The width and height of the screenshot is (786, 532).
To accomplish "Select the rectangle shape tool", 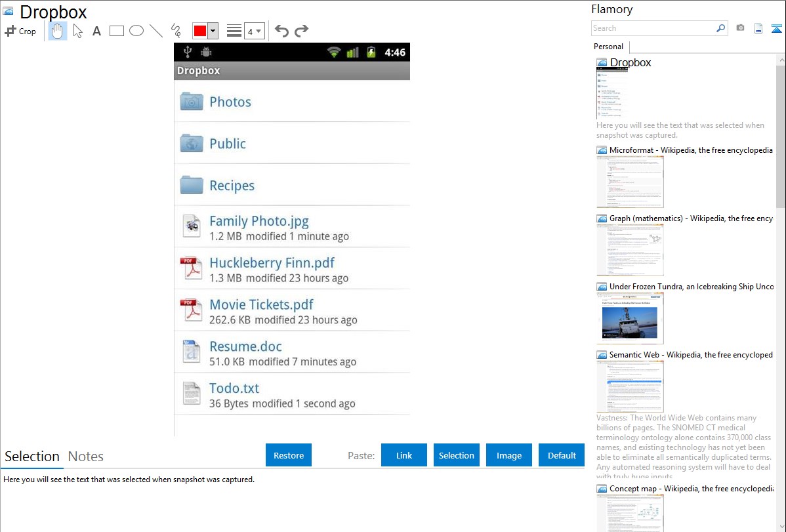I will 116,31.
